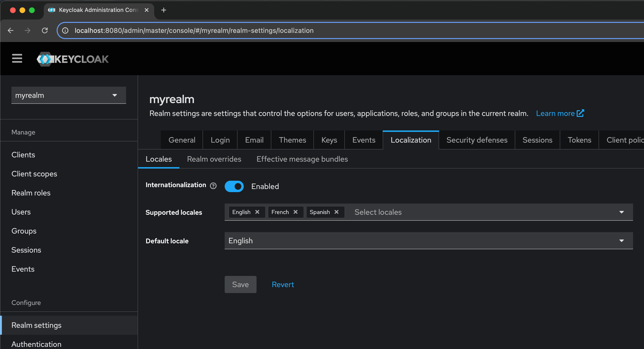Click the Internationalization help icon
The height and width of the screenshot is (349, 644).
pos(213,186)
